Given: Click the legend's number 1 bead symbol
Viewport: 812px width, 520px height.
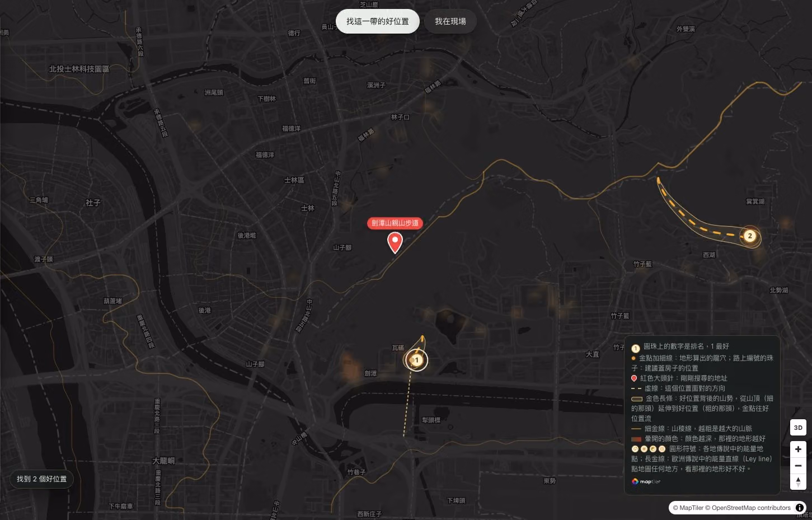Looking at the screenshot, I should click(x=635, y=348).
